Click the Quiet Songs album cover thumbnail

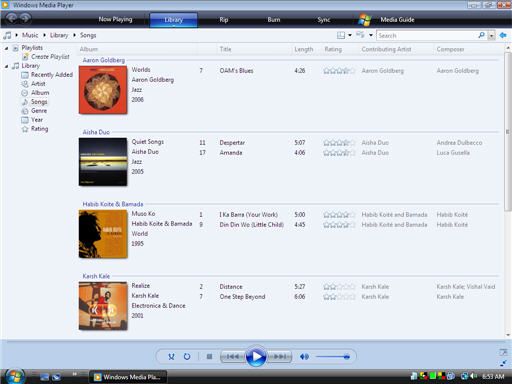(103, 162)
